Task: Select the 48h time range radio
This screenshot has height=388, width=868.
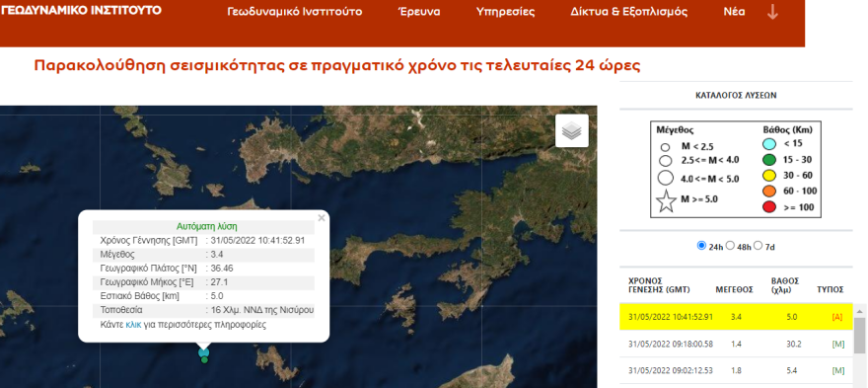Action: click(730, 245)
